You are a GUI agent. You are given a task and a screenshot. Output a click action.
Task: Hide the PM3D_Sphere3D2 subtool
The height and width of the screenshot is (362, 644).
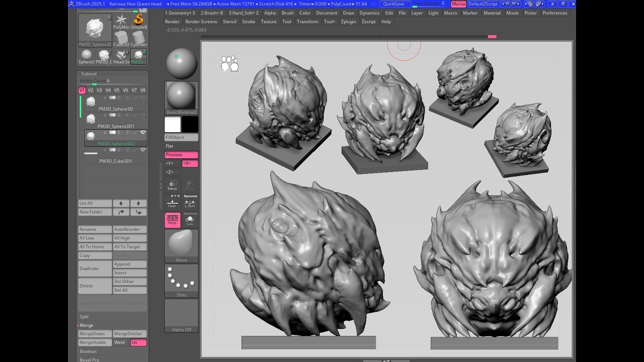pos(143,133)
